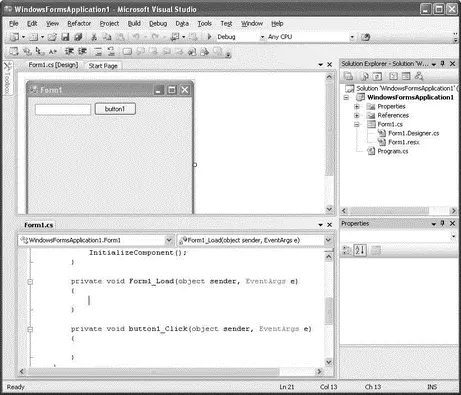Image resolution: width=461 pixels, height=395 pixels.
Task: Click the View Code icon in Solution Explorer
Action: (393, 76)
